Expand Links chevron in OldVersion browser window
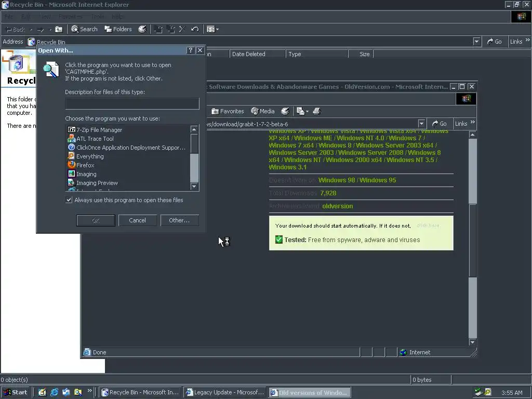The width and height of the screenshot is (532, 399). pos(473,122)
